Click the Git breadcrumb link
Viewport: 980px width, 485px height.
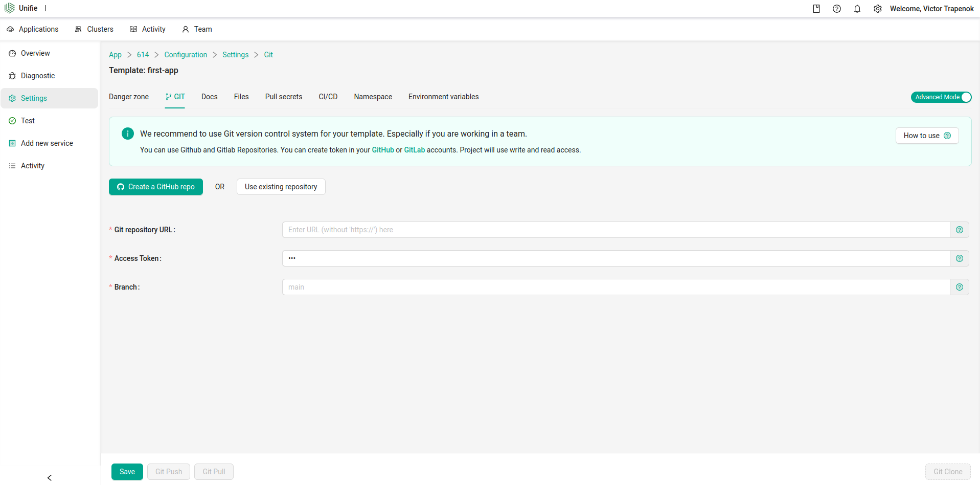coord(268,55)
